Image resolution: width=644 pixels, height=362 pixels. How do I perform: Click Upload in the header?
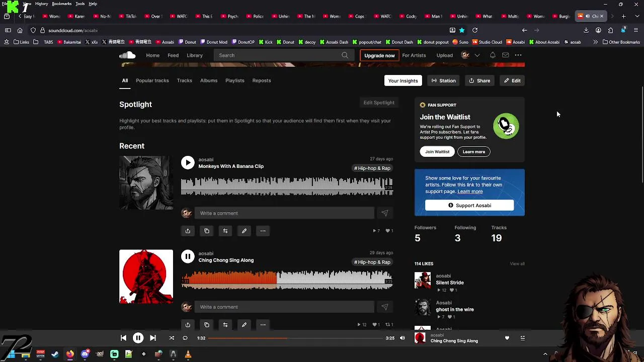pos(445,55)
